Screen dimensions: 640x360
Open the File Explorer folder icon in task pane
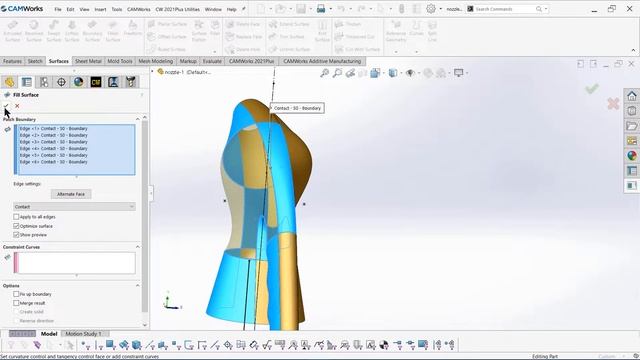[632, 126]
